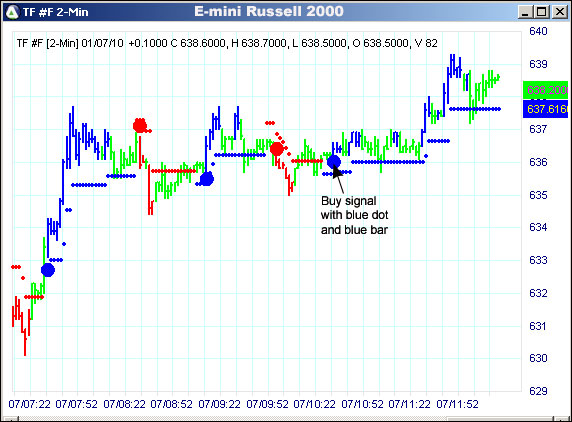Click the 07/09:52 time axis label
Screen dimensions: 572x422
[x=267, y=404]
